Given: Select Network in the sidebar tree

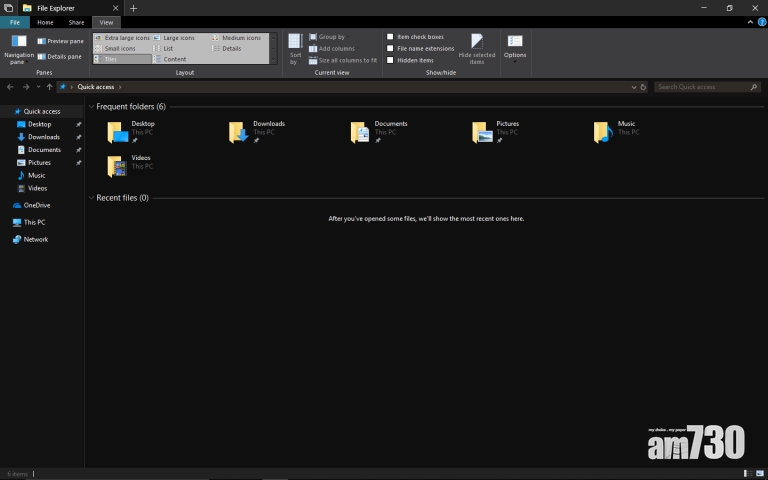Looking at the screenshot, I should click(x=35, y=239).
